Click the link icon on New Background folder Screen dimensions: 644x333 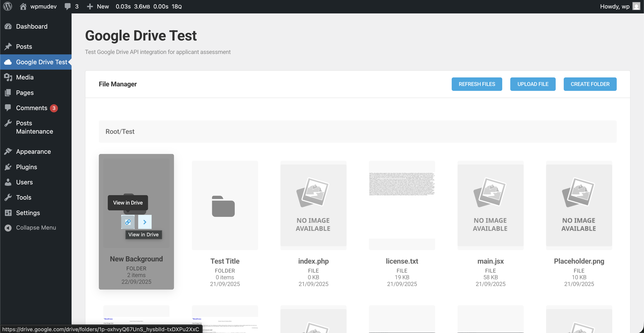(128, 222)
